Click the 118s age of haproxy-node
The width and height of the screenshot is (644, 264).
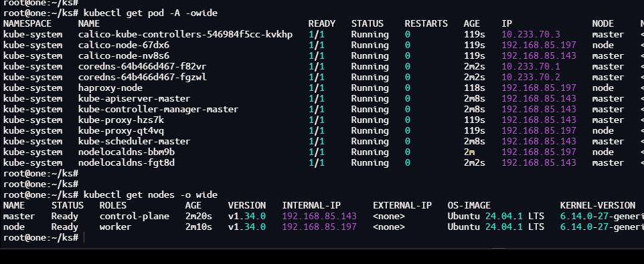coord(475,88)
